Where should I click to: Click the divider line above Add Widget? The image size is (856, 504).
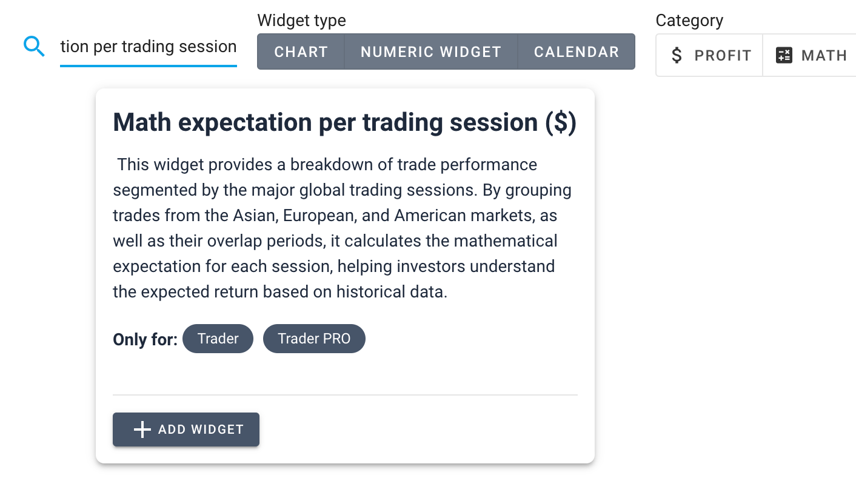coord(345,395)
